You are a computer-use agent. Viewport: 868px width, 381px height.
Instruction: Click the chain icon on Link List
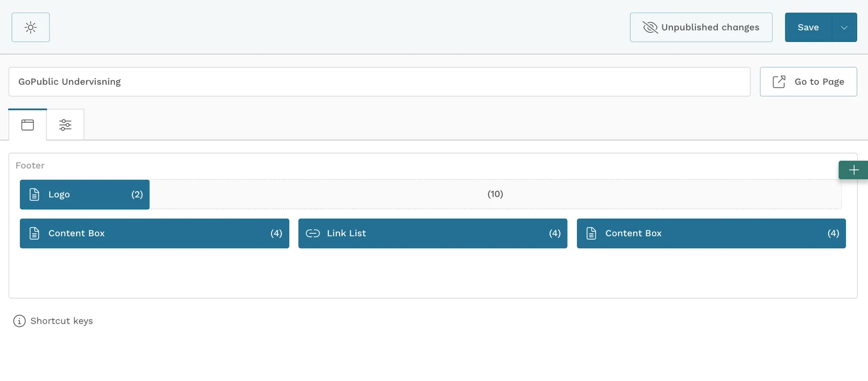click(313, 233)
